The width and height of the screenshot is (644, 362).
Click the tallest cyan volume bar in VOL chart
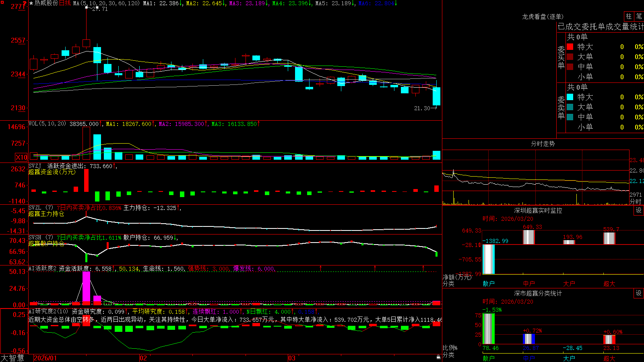coord(97,147)
